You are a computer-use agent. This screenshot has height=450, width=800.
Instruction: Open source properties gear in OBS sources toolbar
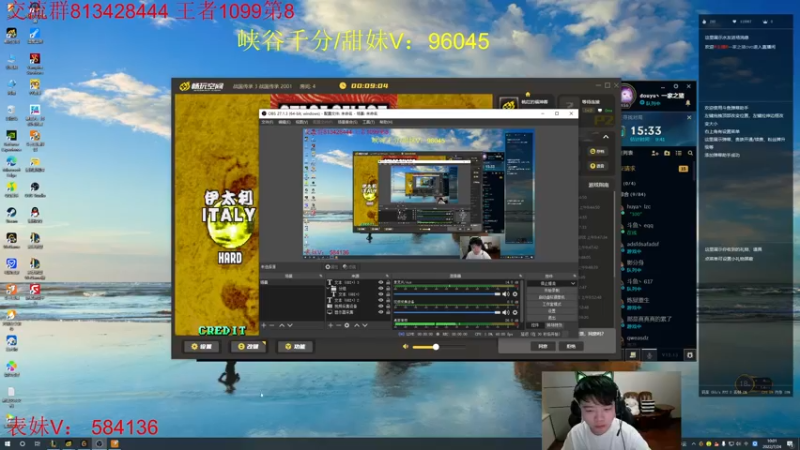347,325
